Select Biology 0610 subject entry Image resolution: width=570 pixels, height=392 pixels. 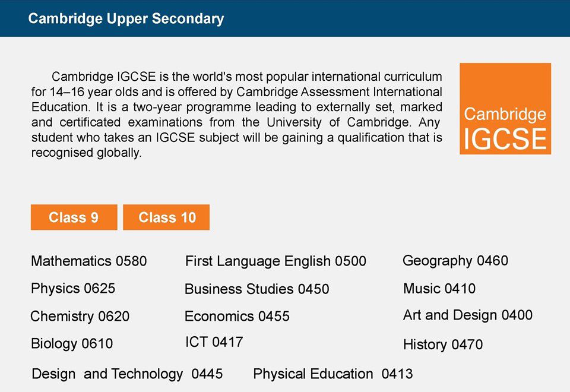72,344
